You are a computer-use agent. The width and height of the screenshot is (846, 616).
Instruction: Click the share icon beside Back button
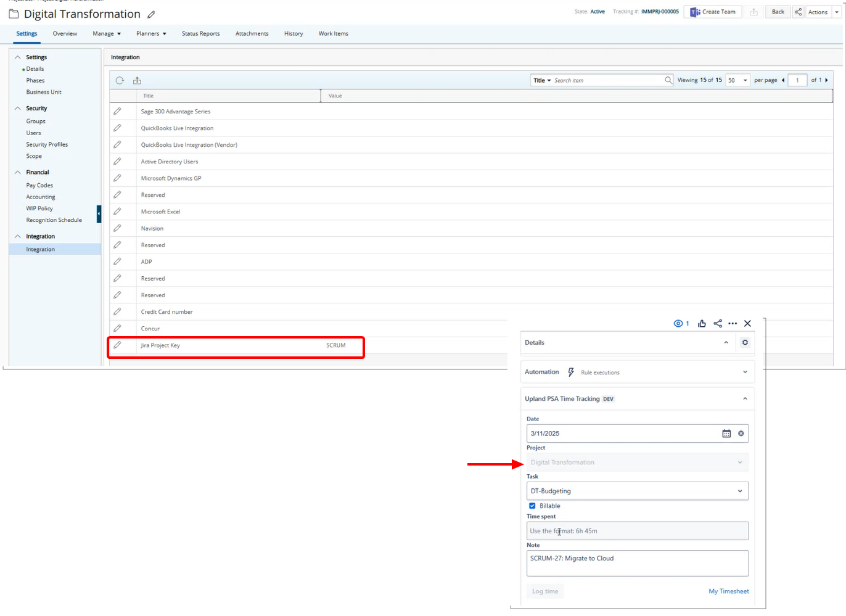798,12
